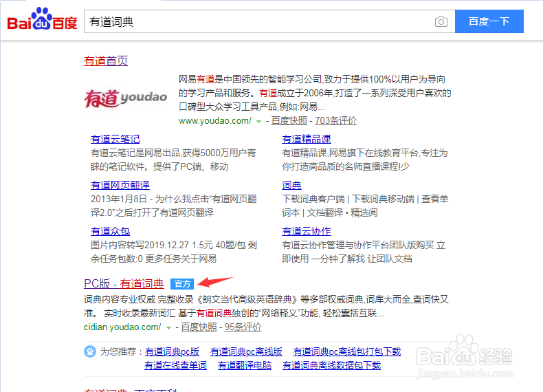The height and width of the screenshot is (392, 543).
Task: Click description starting 有道精品课,网易旗下
Action: coord(365,160)
